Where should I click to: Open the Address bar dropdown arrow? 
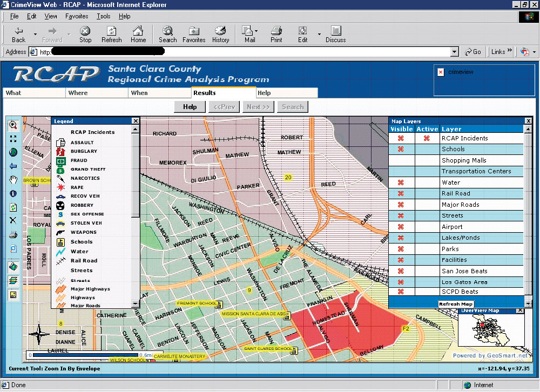pyautogui.click(x=455, y=52)
